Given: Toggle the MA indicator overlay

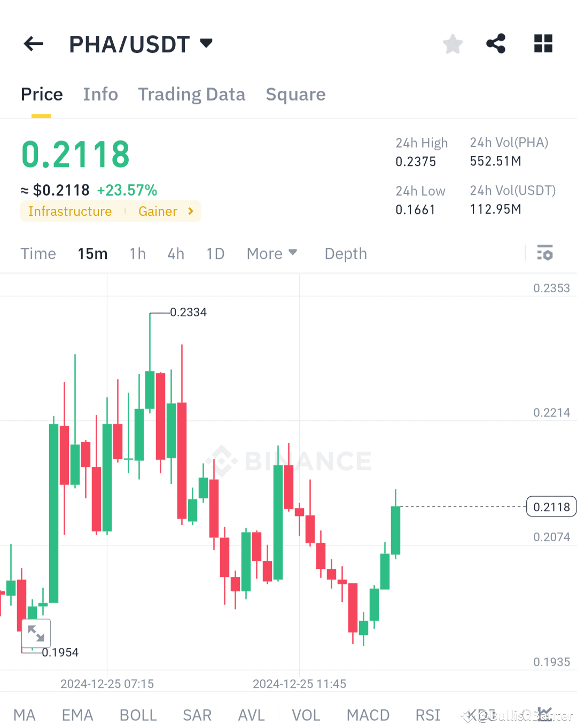Looking at the screenshot, I should point(25,714).
